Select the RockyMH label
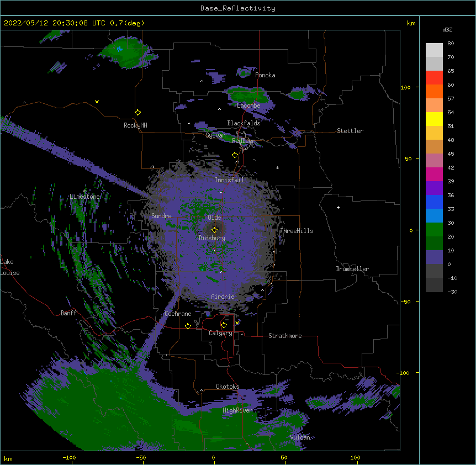The image size is (476, 465). pos(135,125)
